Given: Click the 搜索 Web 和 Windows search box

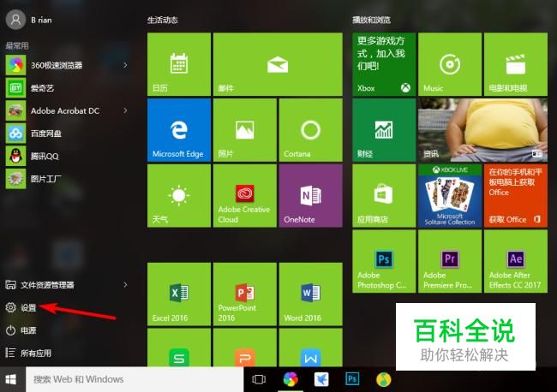Looking at the screenshot, I should click(135, 379).
